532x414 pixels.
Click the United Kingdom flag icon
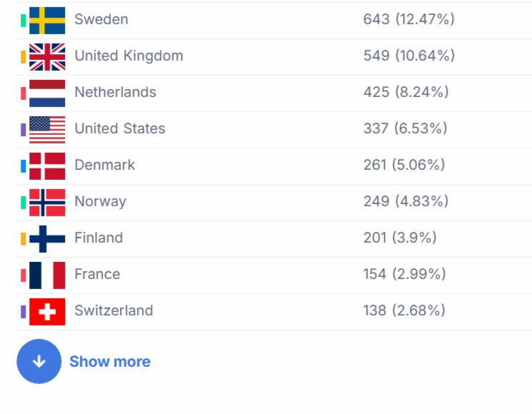(47, 56)
